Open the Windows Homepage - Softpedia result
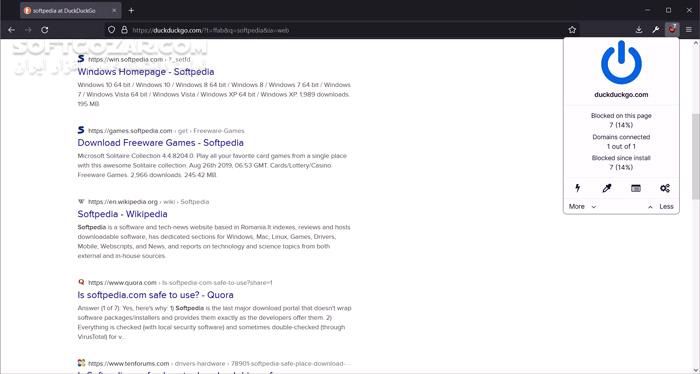The height and width of the screenshot is (374, 700). pyautogui.click(x=146, y=71)
